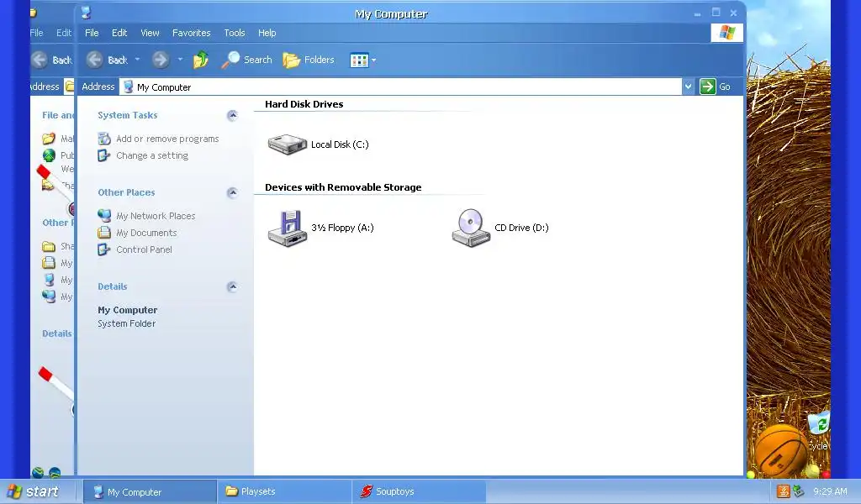Click the green system tray icon
The height and width of the screenshot is (504, 861).
click(x=799, y=491)
